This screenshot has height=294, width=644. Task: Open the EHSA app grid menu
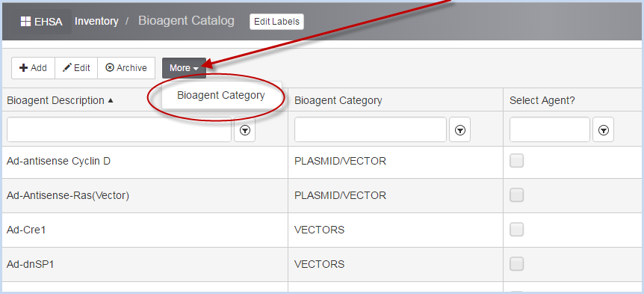[x=42, y=22]
